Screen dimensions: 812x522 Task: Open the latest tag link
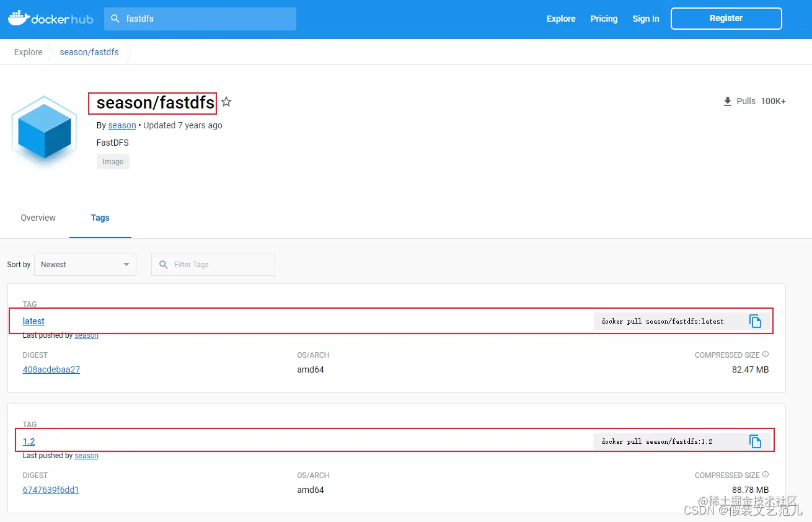click(x=33, y=321)
